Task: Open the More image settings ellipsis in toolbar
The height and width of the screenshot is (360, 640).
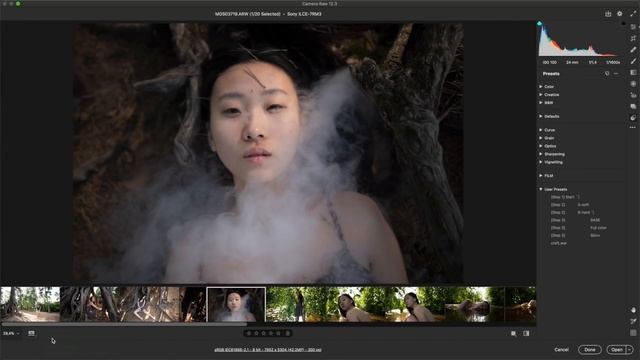Action: click(633, 127)
